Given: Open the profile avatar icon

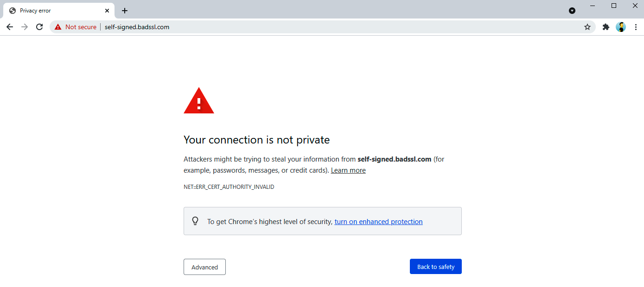Looking at the screenshot, I should (621, 27).
